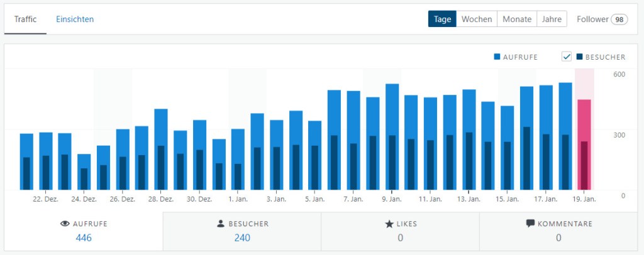Show statistics by Monate
This screenshot has height=255, width=644.
pyautogui.click(x=517, y=19)
